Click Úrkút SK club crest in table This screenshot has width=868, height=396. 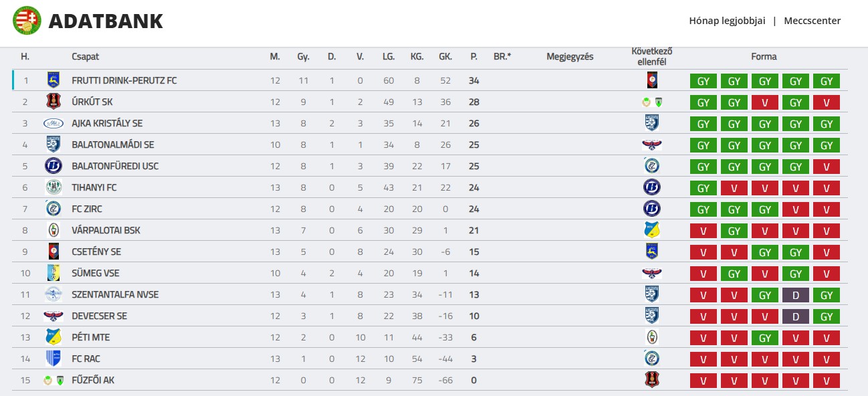click(53, 102)
